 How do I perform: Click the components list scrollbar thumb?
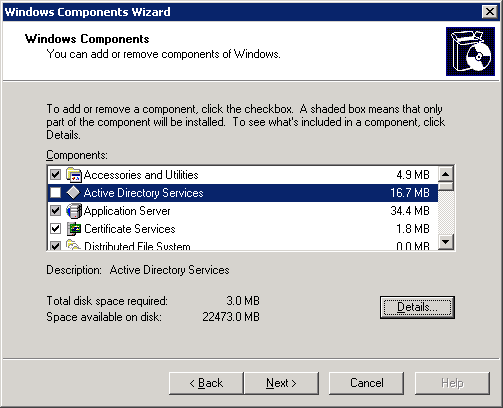click(446, 186)
